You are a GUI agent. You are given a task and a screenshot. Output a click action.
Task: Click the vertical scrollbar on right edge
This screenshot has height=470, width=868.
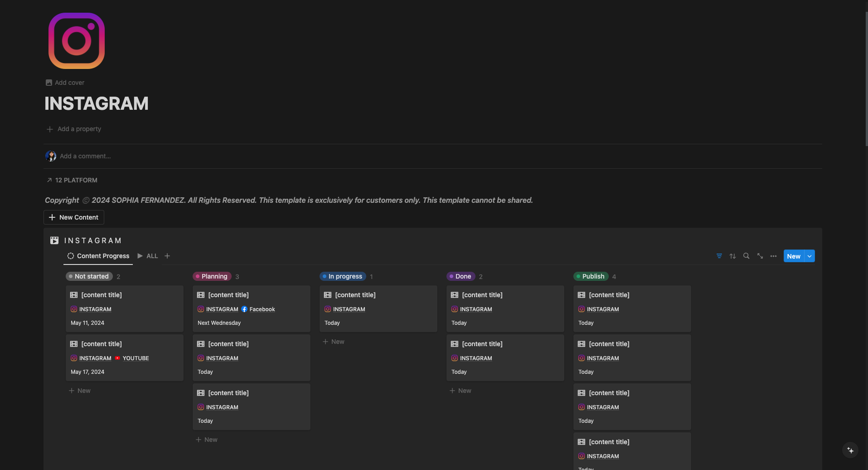pyautogui.click(x=866, y=78)
